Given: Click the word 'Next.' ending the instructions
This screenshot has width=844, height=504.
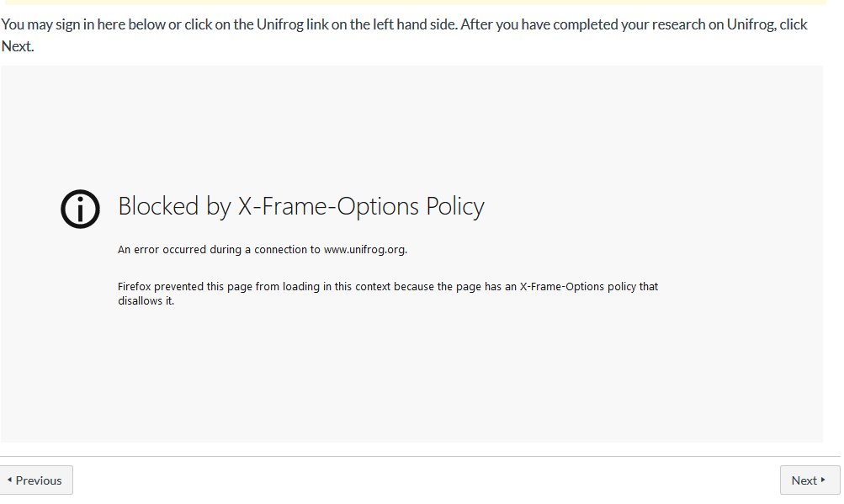Looking at the screenshot, I should tap(18, 46).
